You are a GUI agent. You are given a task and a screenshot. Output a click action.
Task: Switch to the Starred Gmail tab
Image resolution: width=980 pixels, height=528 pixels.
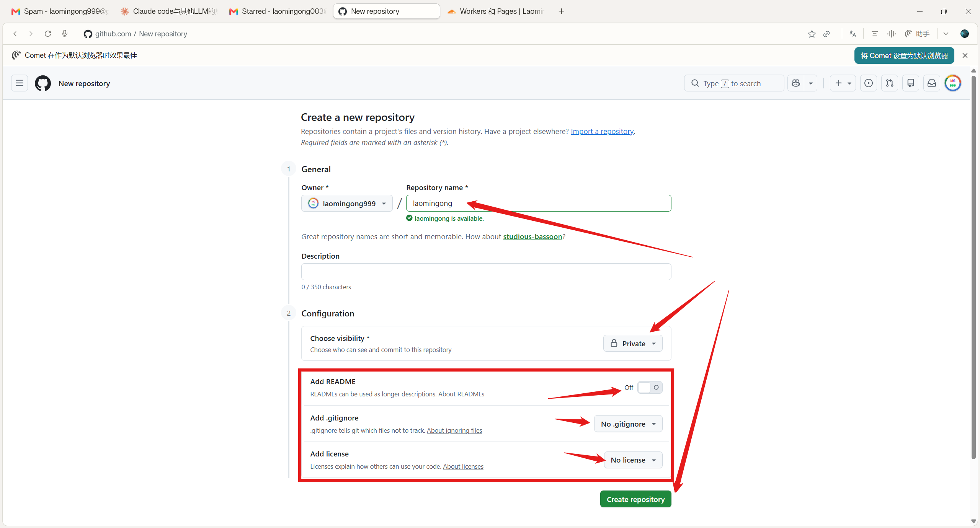pyautogui.click(x=278, y=11)
